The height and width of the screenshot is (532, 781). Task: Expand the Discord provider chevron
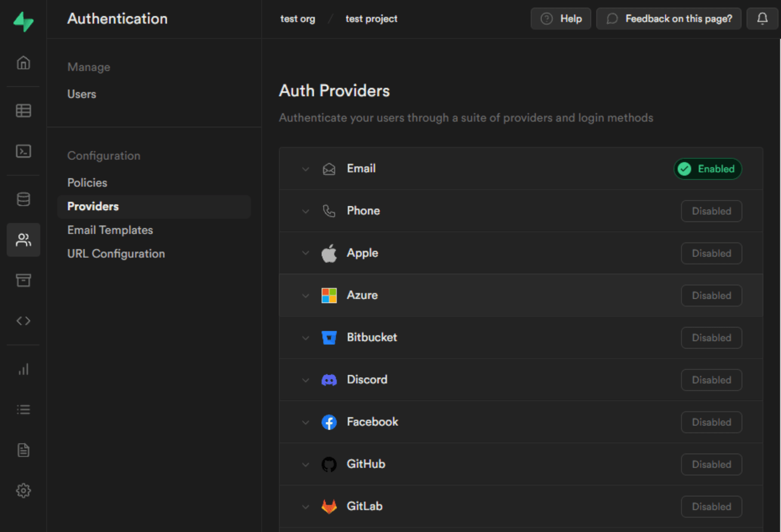305,380
